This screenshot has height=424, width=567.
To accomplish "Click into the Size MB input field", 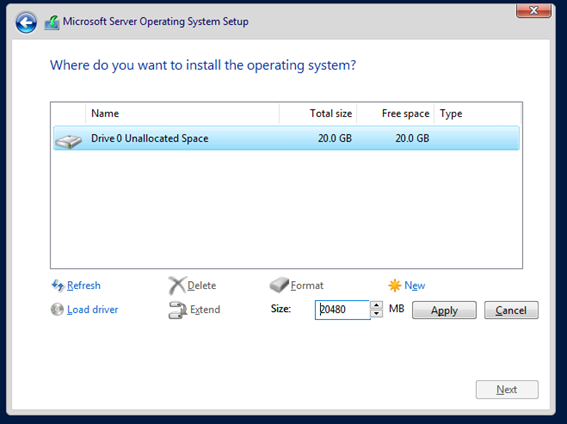I will point(342,310).
